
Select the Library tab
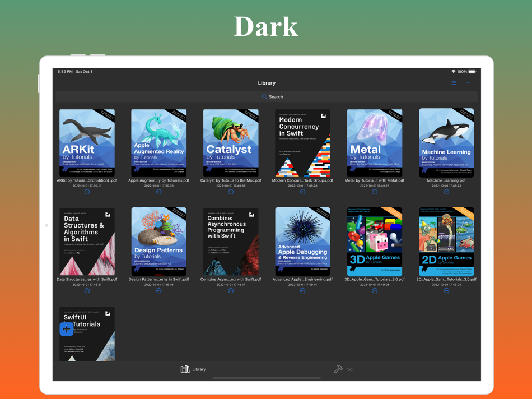click(193, 369)
